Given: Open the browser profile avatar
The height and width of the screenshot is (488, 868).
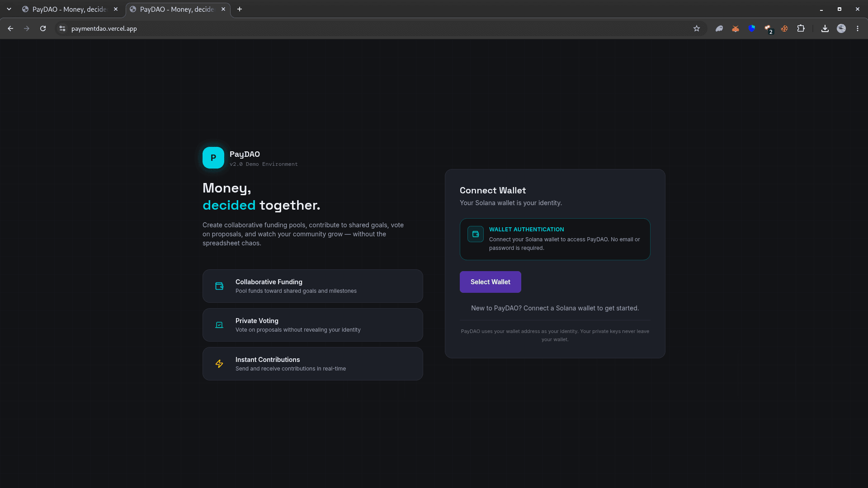Looking at the screenshot, I should point(841,28).
